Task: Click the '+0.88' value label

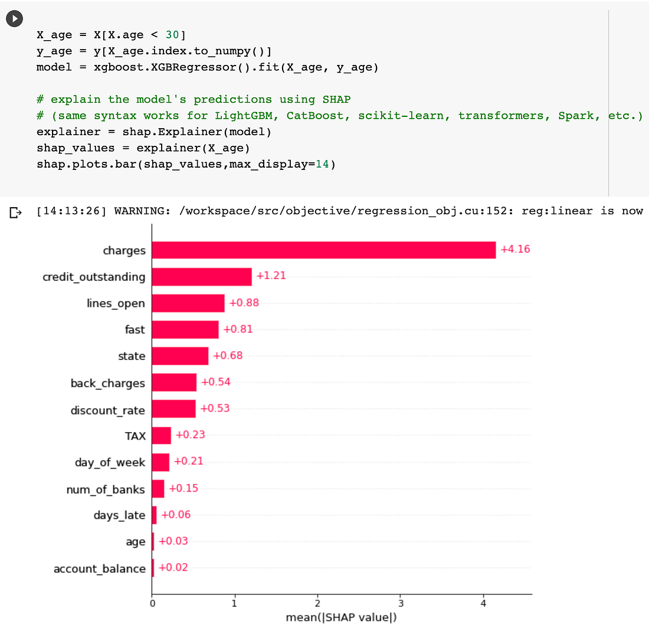Action: [x=244, y=303]
